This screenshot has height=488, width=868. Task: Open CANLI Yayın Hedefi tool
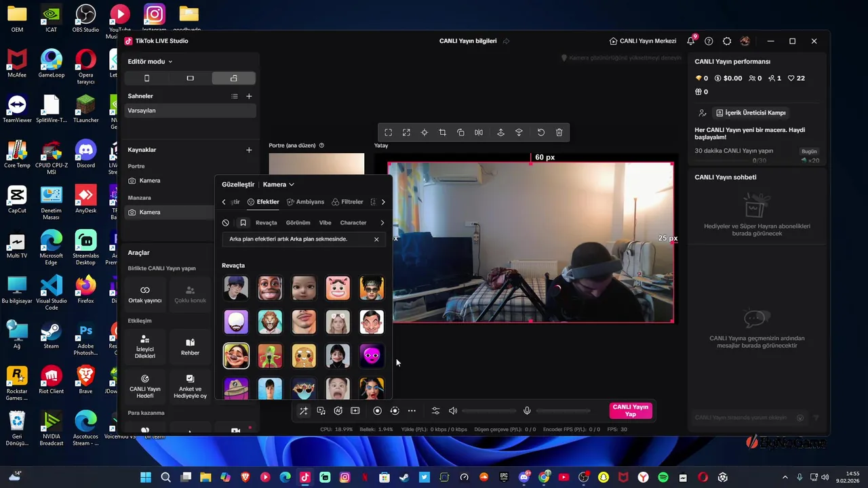[x=145, y=387]
